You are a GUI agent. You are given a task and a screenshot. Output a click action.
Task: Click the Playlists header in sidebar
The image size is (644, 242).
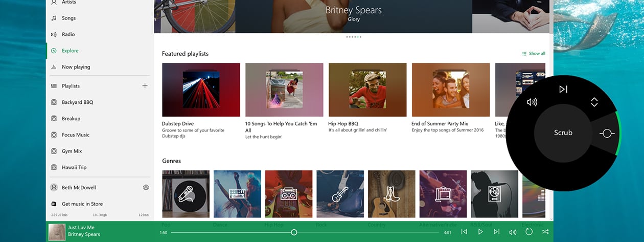[71, 86]
